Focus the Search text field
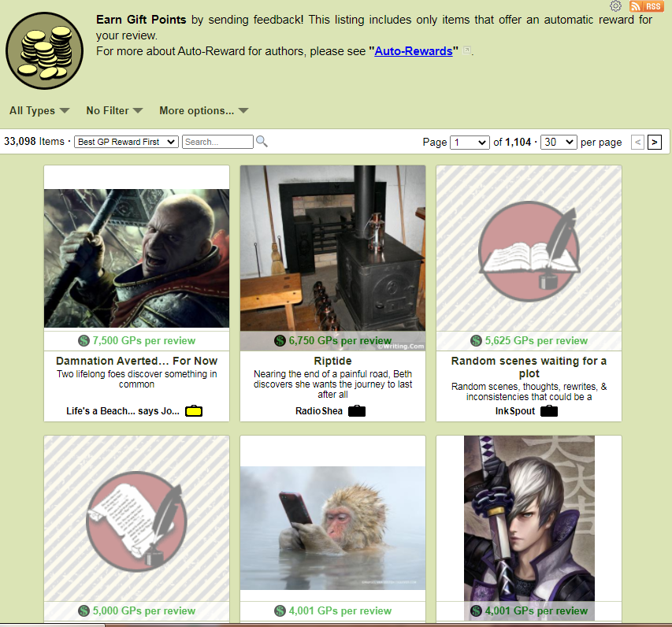Image resolution: width=672 pixels, height=627 pixels. pyautogui.click(x=217, y=142)
